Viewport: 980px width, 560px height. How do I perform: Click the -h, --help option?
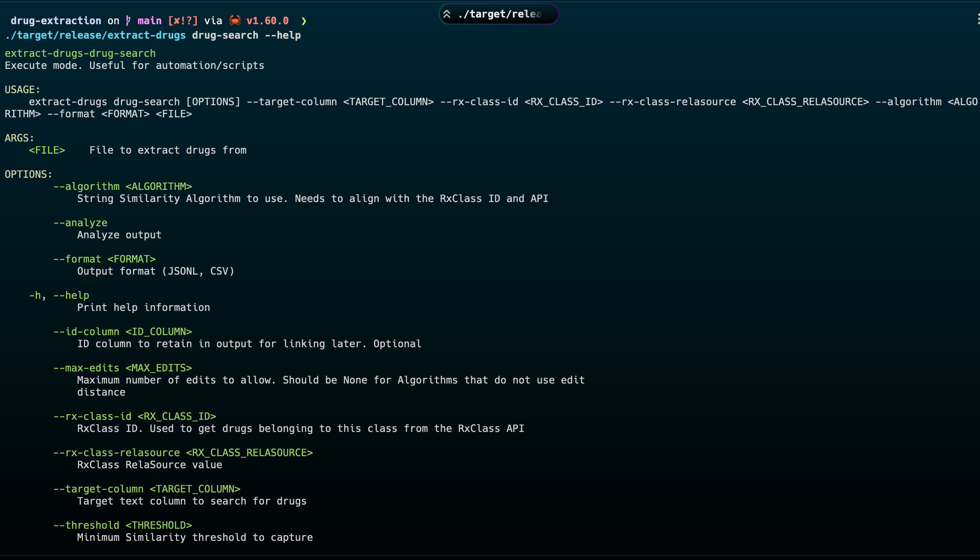tap(59, 295)
